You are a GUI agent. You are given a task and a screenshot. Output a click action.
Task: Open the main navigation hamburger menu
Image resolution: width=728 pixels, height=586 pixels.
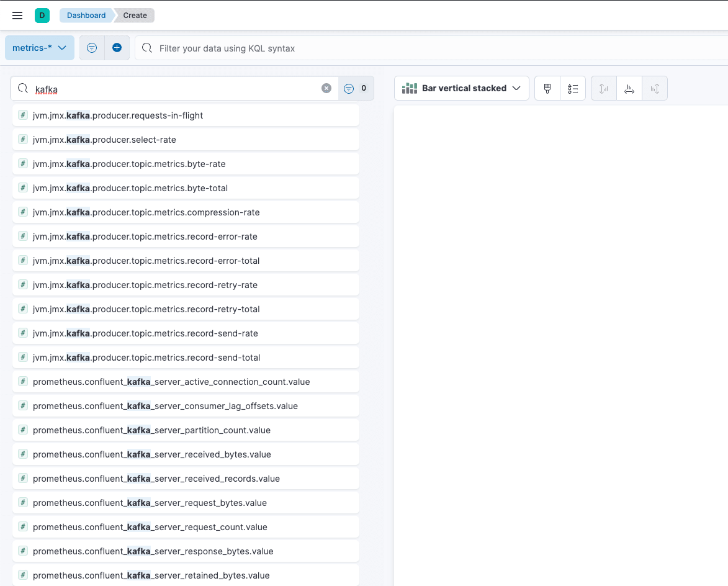pyautogui.click(x=17, y=16)
